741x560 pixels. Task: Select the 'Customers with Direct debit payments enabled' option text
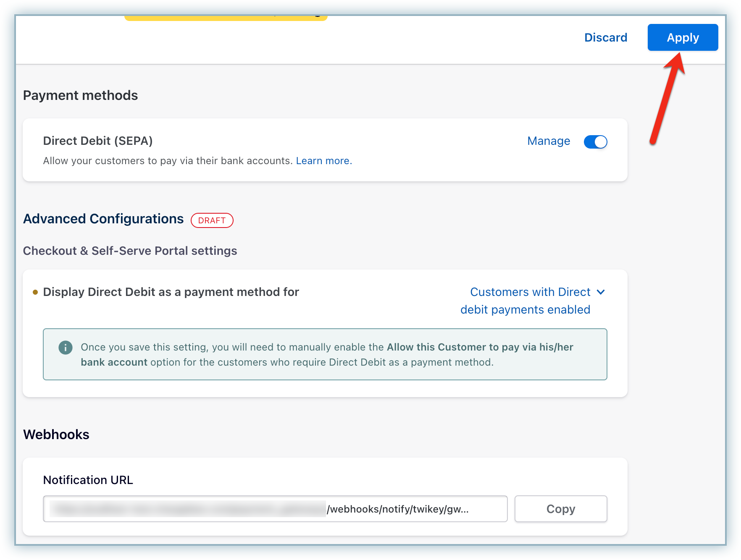pos(529,301)
